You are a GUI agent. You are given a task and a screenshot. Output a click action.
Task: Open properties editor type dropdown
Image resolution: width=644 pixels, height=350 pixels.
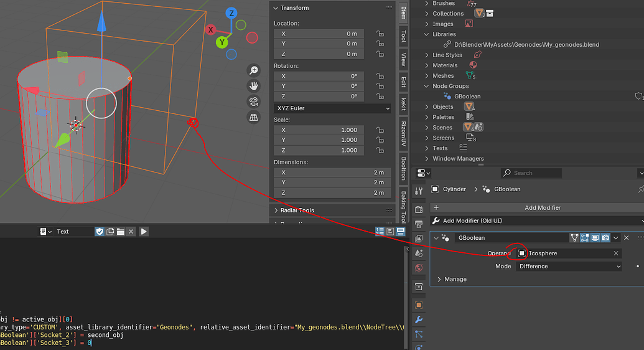(424, 173)
